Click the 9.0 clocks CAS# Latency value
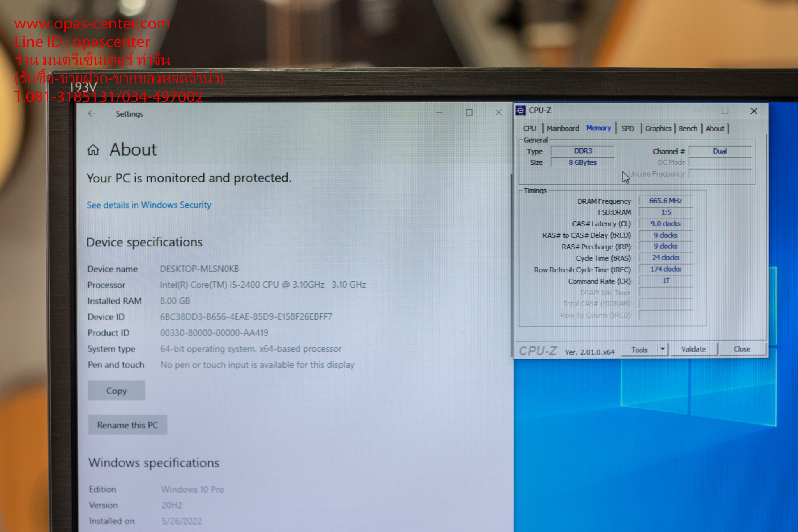Image resolution: width=798 pixels, height=532 pixels. tap(666, 223)
